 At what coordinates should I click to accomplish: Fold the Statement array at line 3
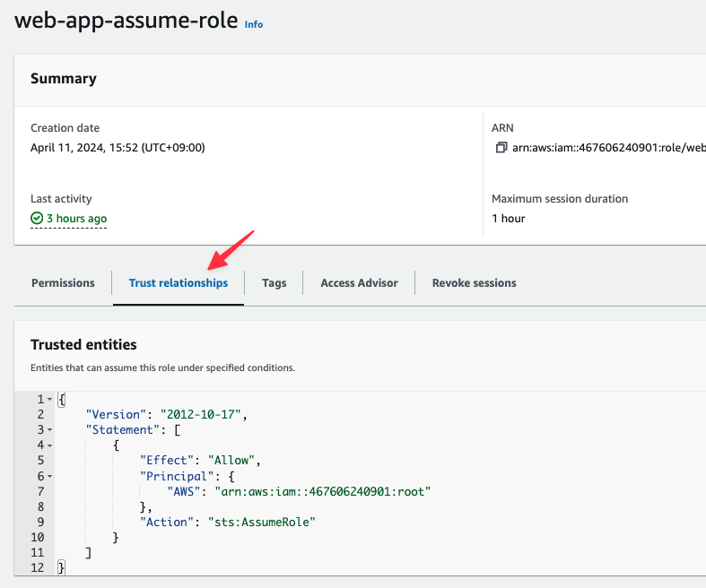coord(48,430)
